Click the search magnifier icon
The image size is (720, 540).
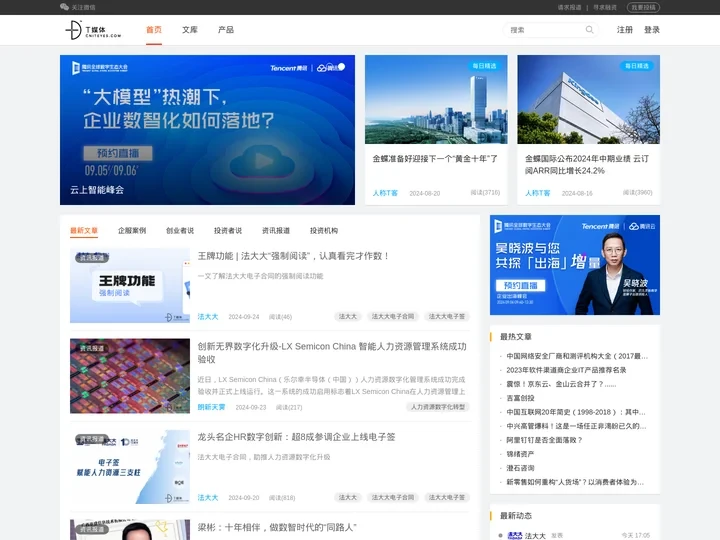tap(589, 30)
